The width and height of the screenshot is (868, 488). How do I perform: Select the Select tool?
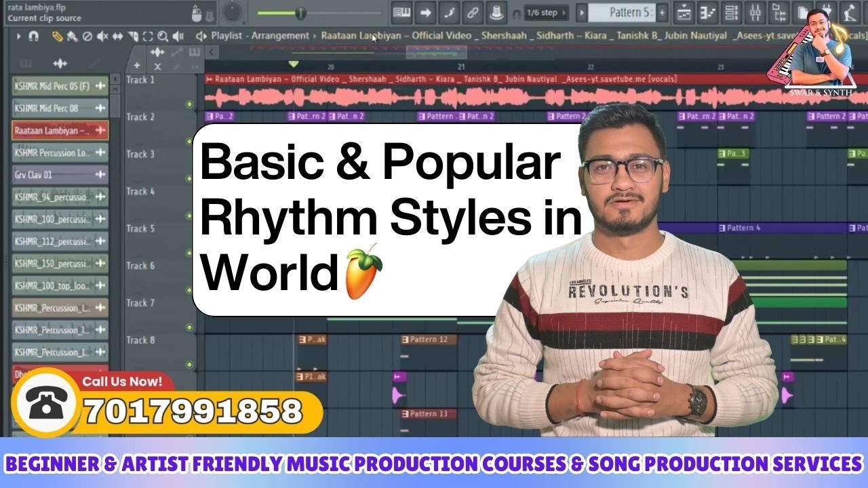(x=148, y=36)
